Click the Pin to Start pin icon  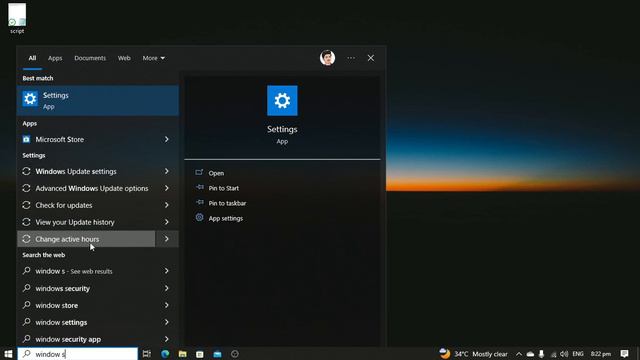200,187
